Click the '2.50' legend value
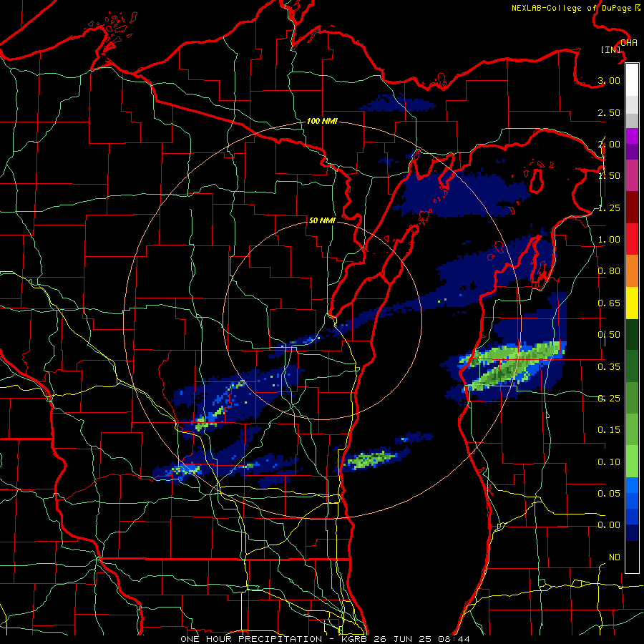This screenshot has width=644, height=644. [609, 112]
